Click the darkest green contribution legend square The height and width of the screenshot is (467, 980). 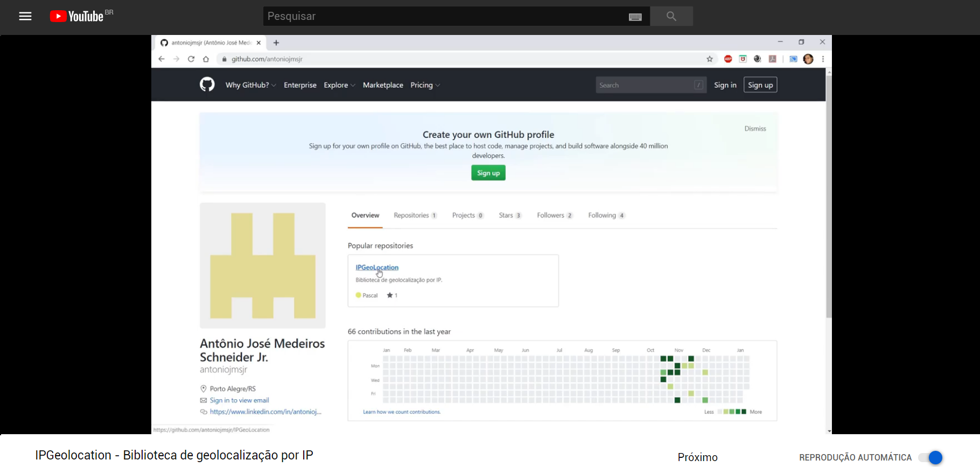click(x=744, y=412)
